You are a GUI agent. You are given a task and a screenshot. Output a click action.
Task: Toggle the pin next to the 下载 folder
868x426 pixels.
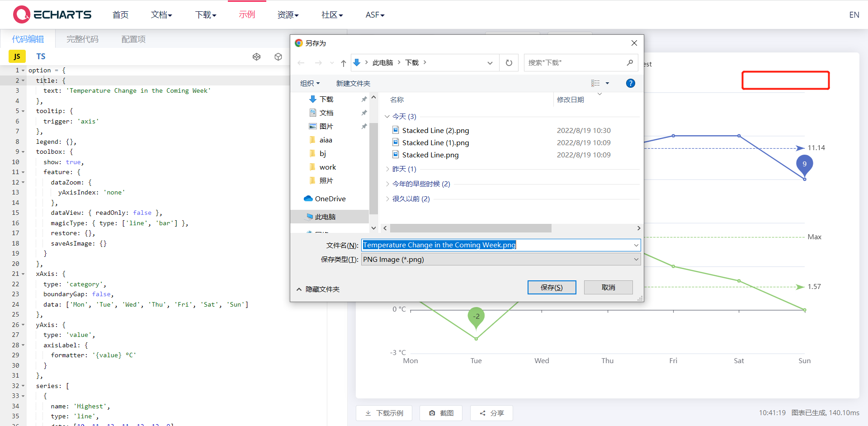[364, 99]
